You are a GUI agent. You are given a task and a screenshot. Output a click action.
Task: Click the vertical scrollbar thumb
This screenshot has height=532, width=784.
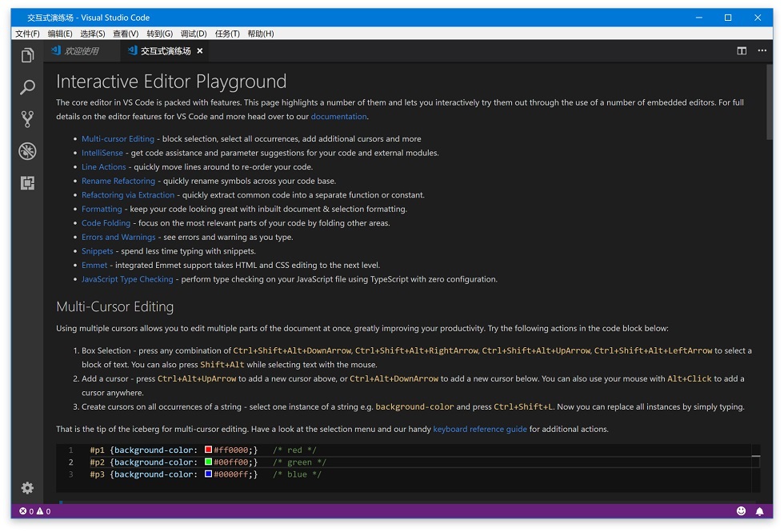click(770, 102)
